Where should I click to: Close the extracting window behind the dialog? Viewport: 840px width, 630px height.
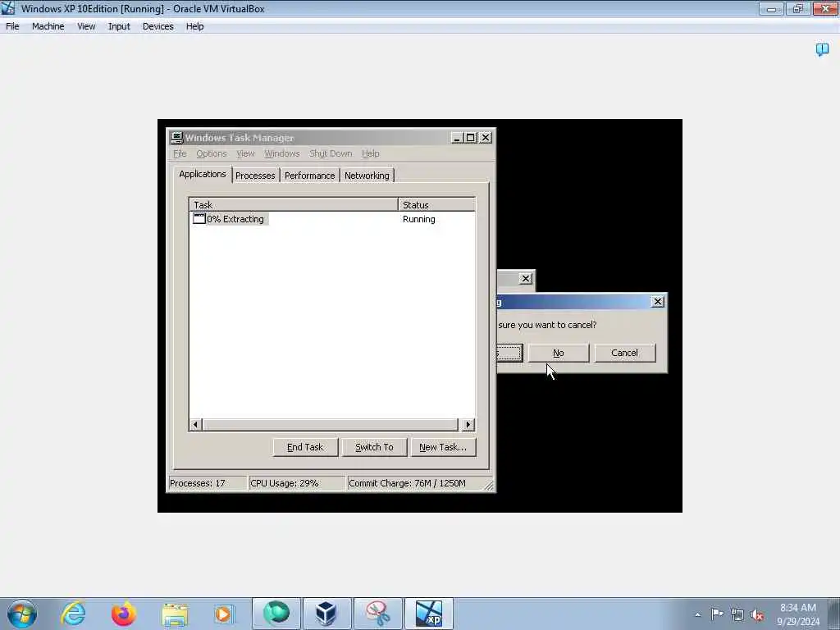(526, 279)
